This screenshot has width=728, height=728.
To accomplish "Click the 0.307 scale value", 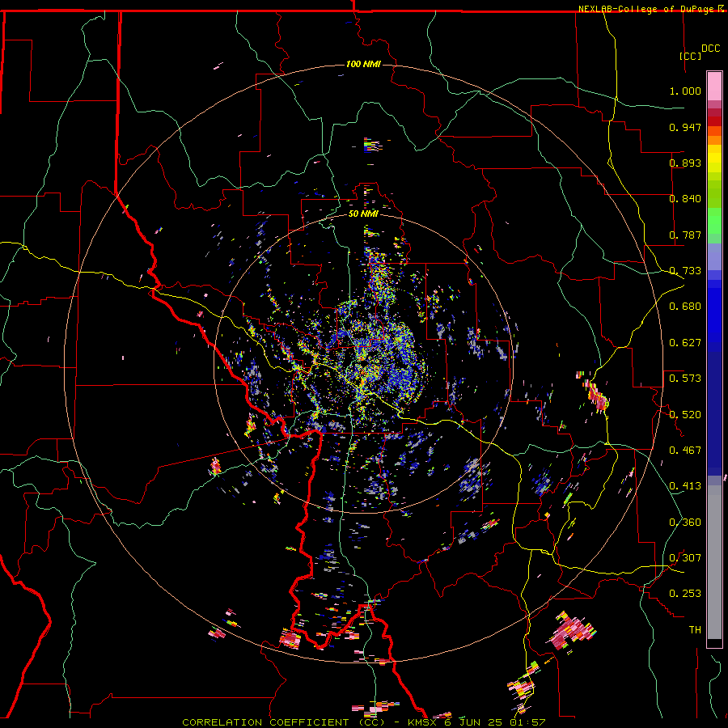I will coord(685,558).
